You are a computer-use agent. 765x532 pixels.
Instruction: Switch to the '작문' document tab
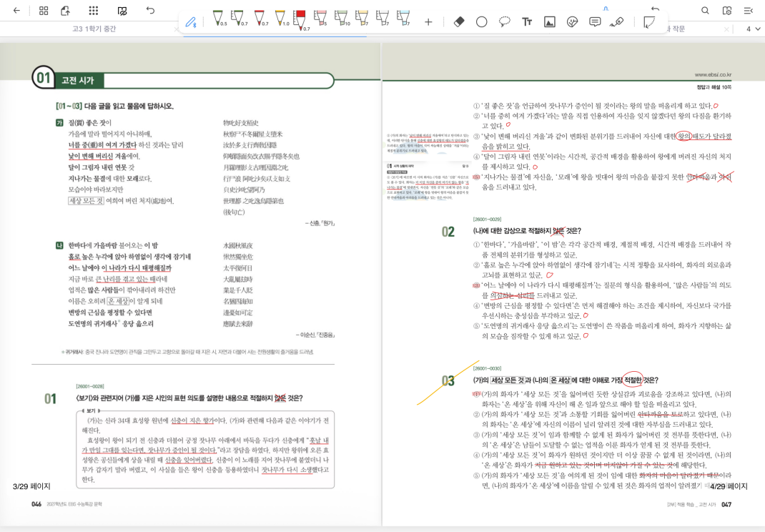coord(676,29)
